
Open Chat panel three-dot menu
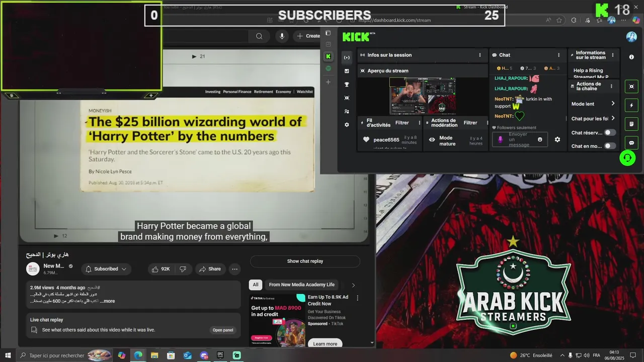558,55
